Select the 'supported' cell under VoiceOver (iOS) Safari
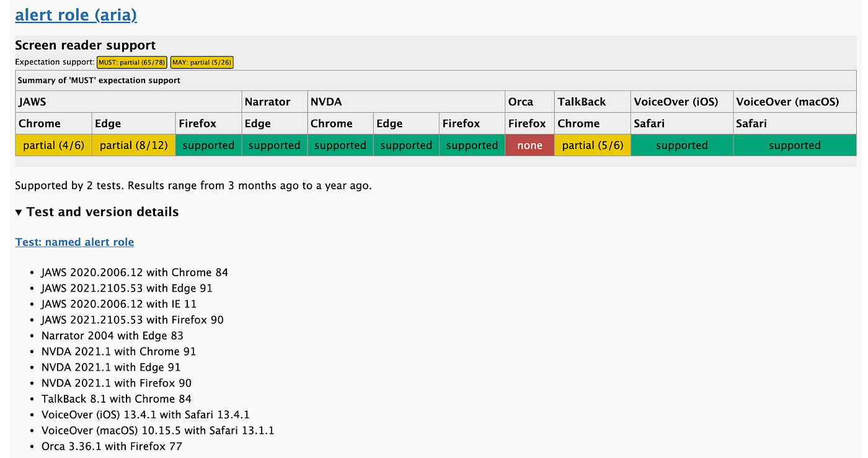 [x=681, y=145]
